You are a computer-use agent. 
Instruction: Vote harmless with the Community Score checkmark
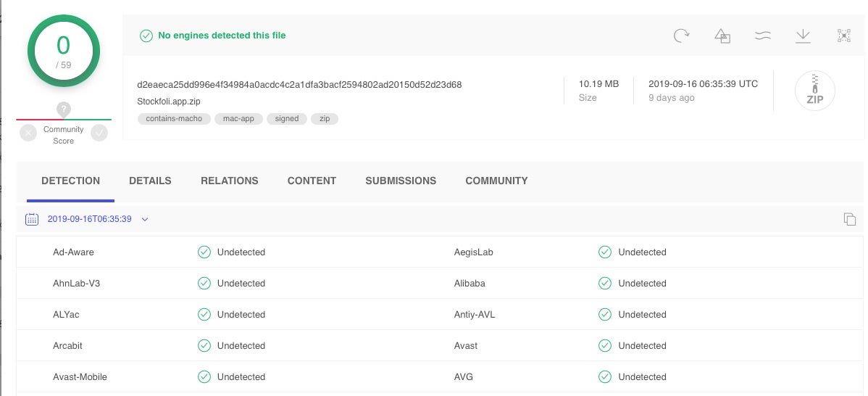tap(99, 133)
